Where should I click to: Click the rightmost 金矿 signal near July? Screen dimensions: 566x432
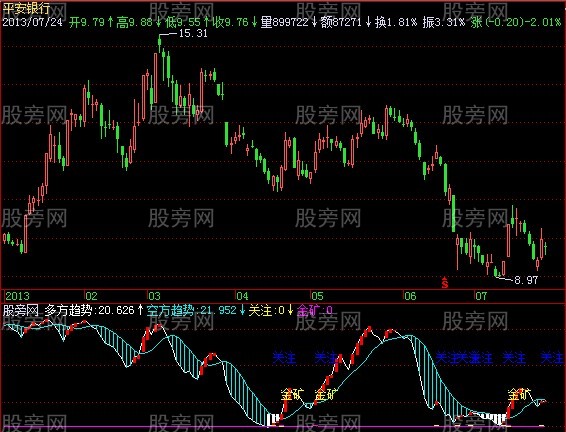click(519, 394)
